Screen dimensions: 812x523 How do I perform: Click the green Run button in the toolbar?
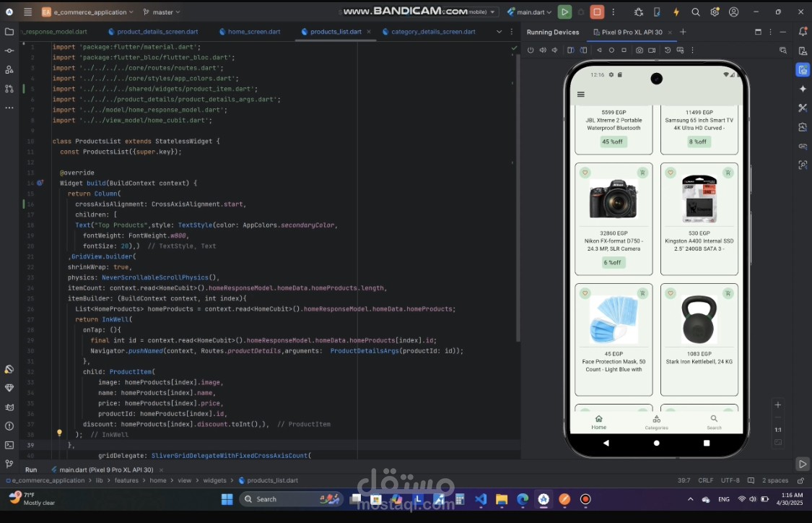click(x=564, y=12)
